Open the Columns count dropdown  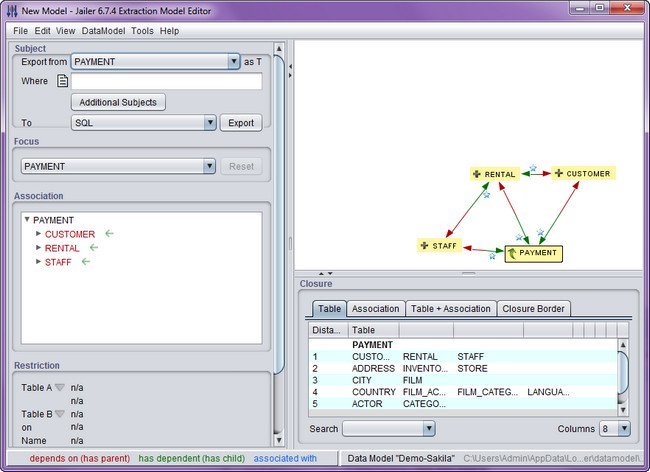click(x=624, y=428)
